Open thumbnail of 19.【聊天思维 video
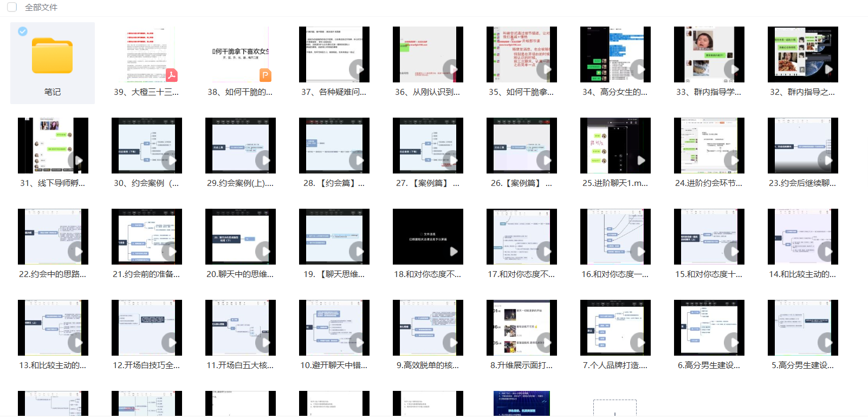 pos(334,236)
